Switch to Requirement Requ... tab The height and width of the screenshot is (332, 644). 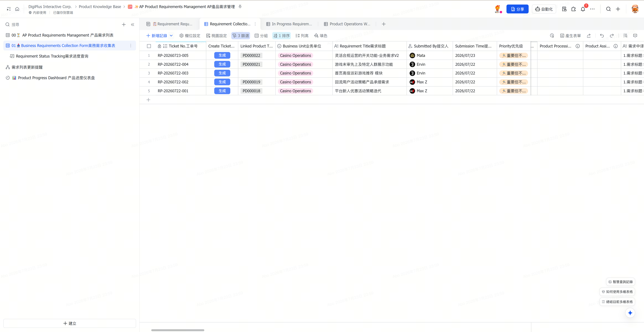[x=170, y=24]
